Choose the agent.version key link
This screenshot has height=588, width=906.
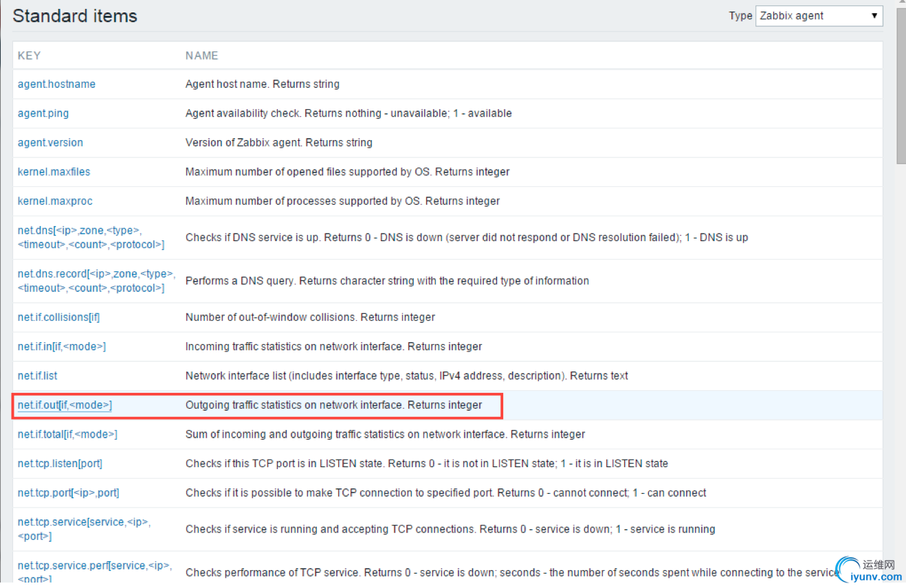pyautogui.click(x=50, y=142)
